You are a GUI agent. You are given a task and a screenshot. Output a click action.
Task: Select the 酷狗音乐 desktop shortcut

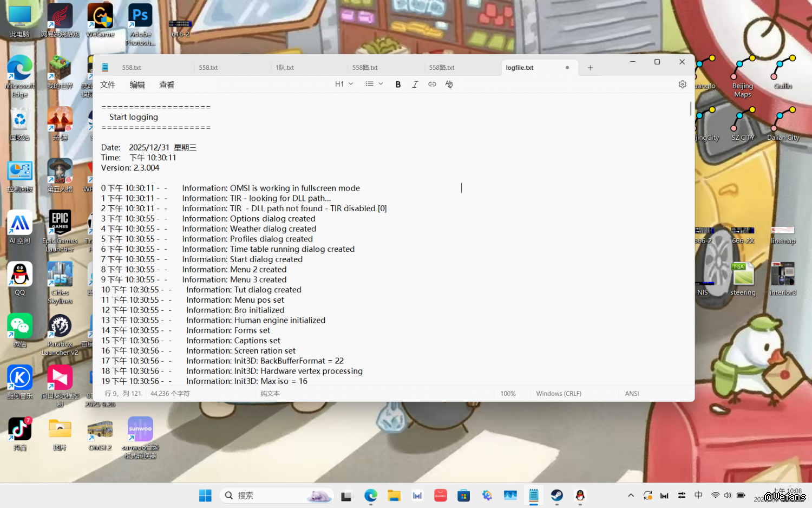[20, 382]
